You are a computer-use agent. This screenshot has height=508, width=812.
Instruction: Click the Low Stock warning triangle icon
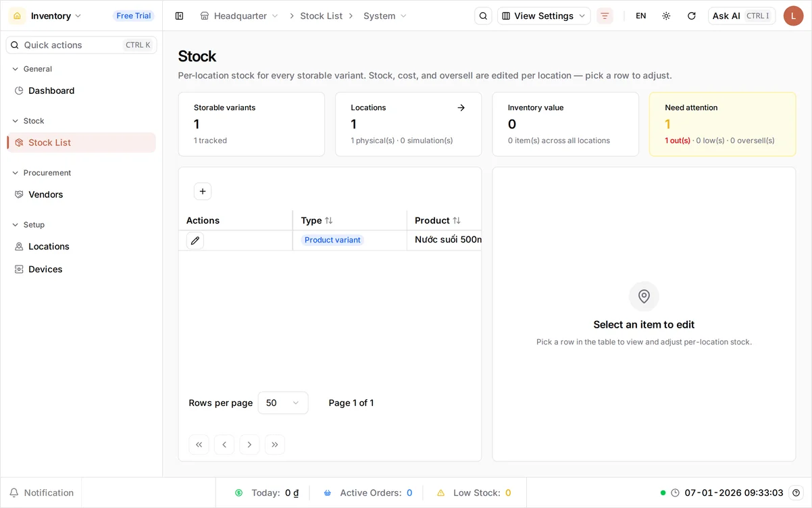click(x=441, y=493)
